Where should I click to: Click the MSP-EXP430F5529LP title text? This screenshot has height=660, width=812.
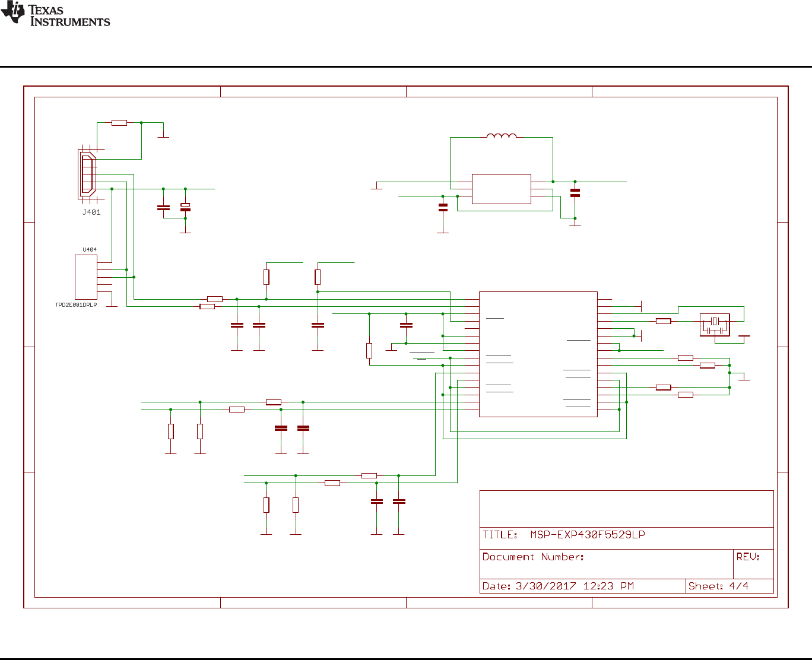(588, 535)
